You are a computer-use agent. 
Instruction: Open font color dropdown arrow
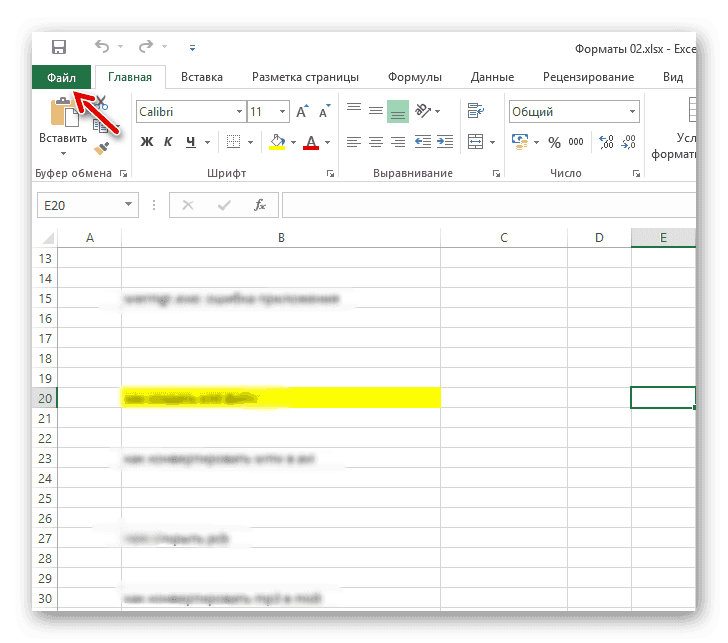tap(328, 143)
